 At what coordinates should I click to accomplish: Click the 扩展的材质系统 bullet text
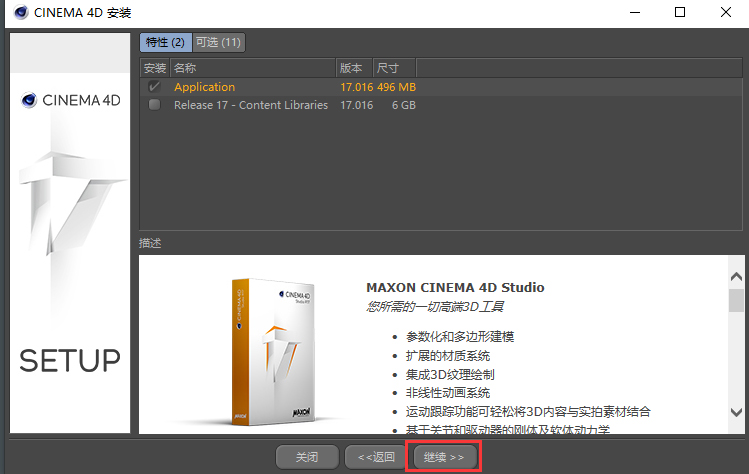click(448, 356)
